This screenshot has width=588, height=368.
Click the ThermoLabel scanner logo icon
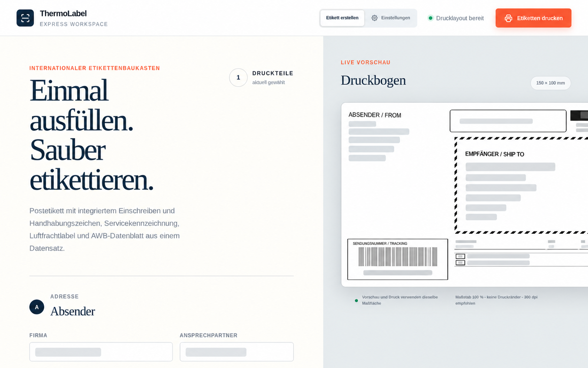point(25,18)
